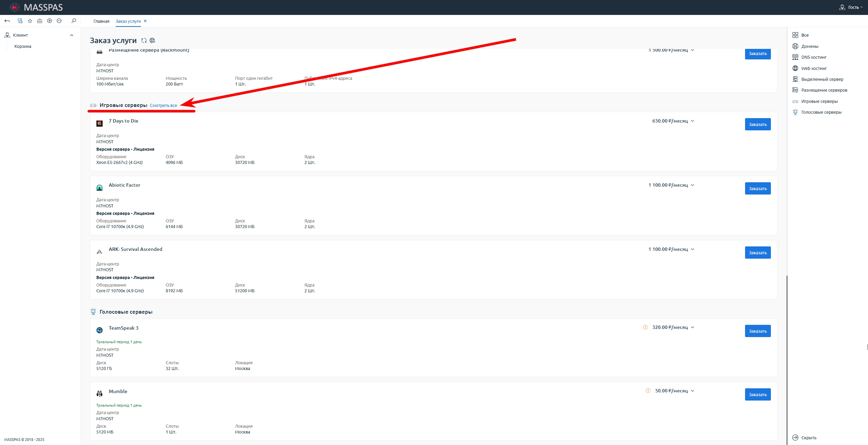Click the briefcase list icon in toolbar
868x445 pixels.
click(40, 21)
